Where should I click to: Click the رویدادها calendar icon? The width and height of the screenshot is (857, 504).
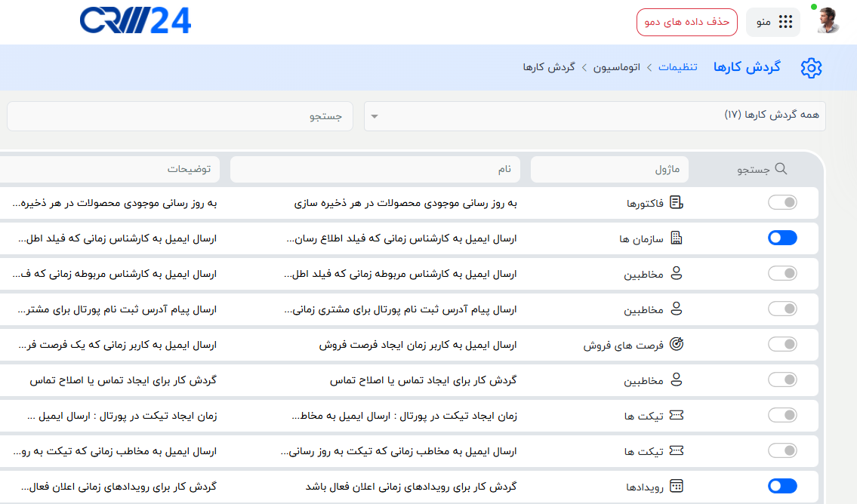click(677, 486)
